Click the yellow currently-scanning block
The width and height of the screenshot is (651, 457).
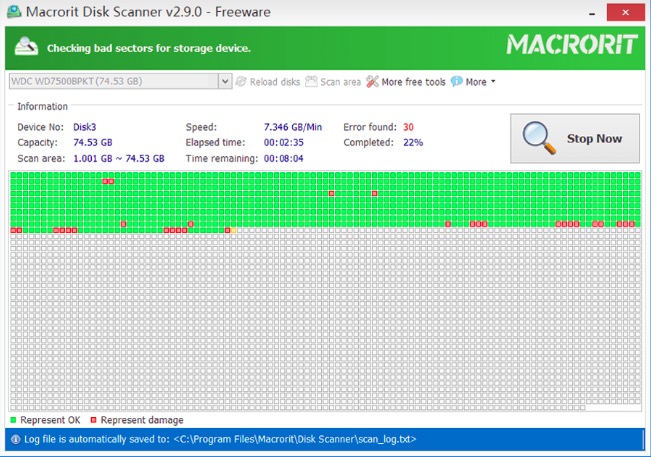click(233, 230)
